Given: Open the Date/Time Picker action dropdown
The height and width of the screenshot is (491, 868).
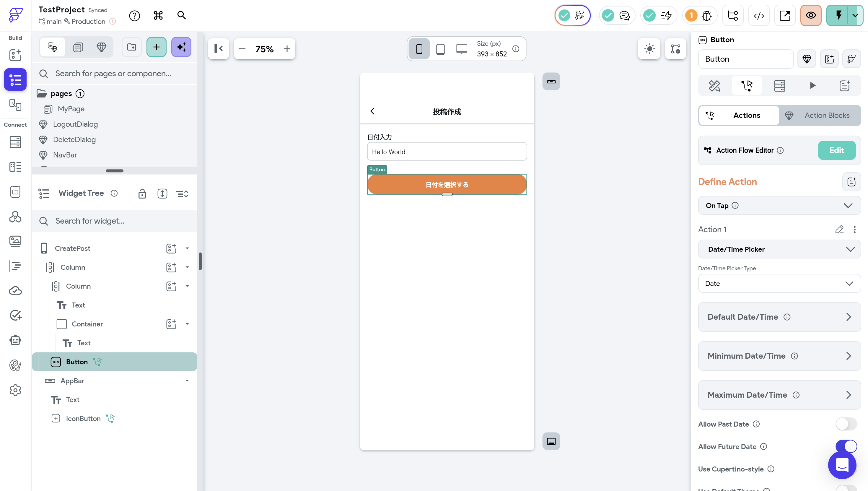Looking at the screenshot, I should tap(779, 249).
